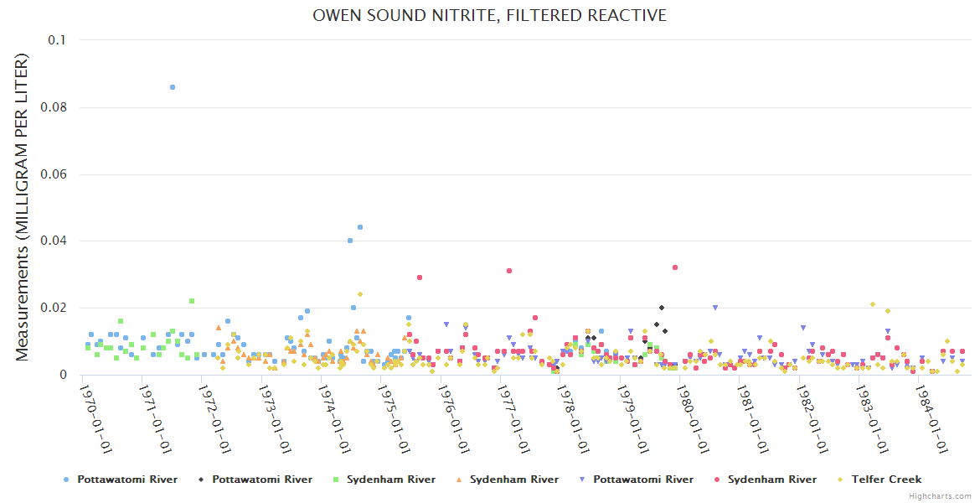Hide the first Pottawatomi River series label
980x503 pixels.
pos(127,480)
